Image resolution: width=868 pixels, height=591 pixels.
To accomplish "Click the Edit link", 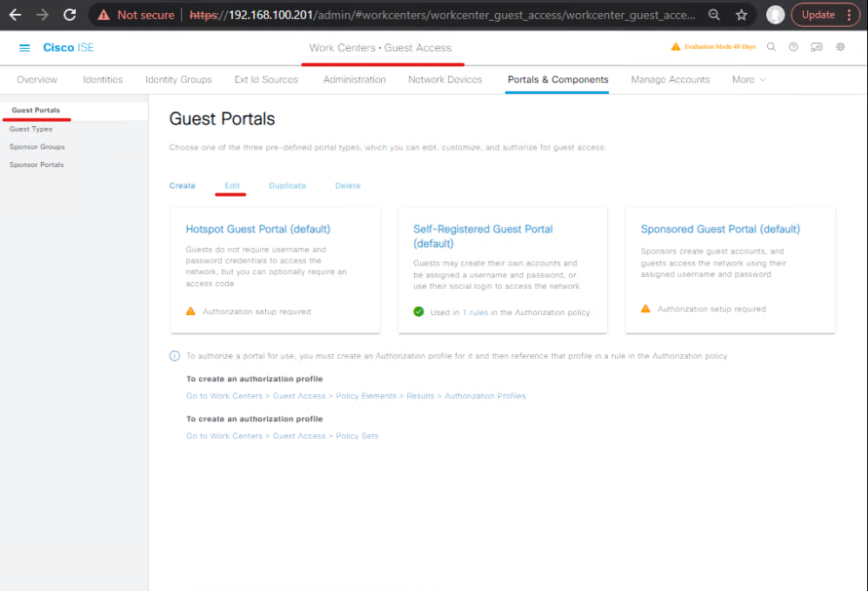I will pyautogui.click(x=232, y=185).
